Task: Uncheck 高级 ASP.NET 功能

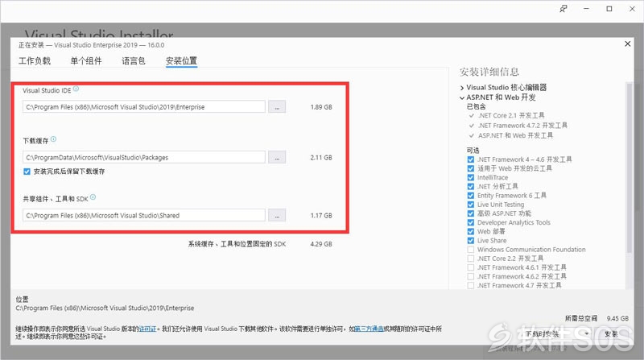Action: pos(471,213)
